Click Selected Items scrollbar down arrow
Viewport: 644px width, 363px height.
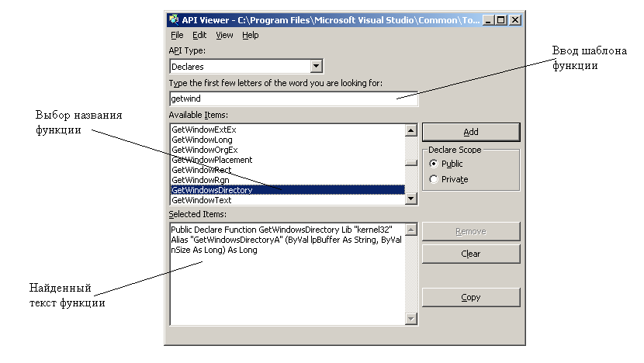pyautogui.click(x=410, y=319)
